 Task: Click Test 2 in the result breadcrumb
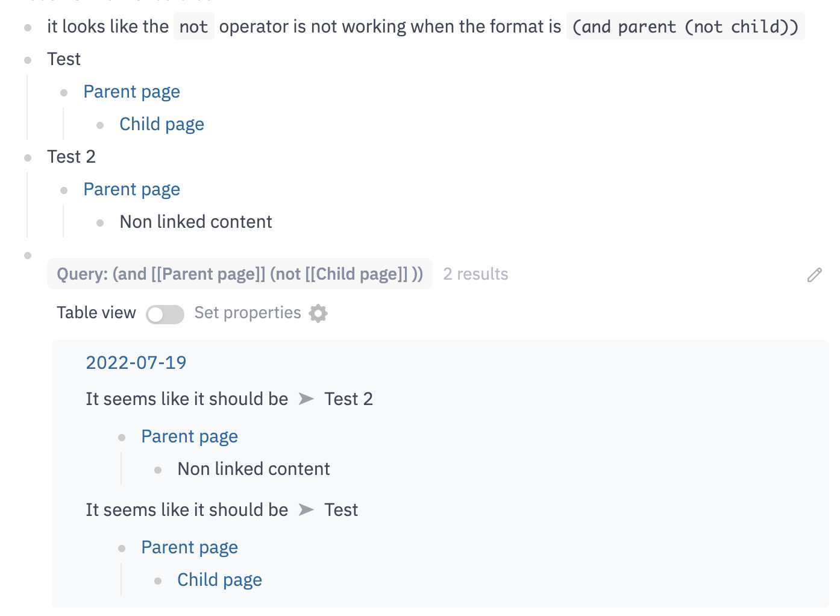(x=349, y=398)
